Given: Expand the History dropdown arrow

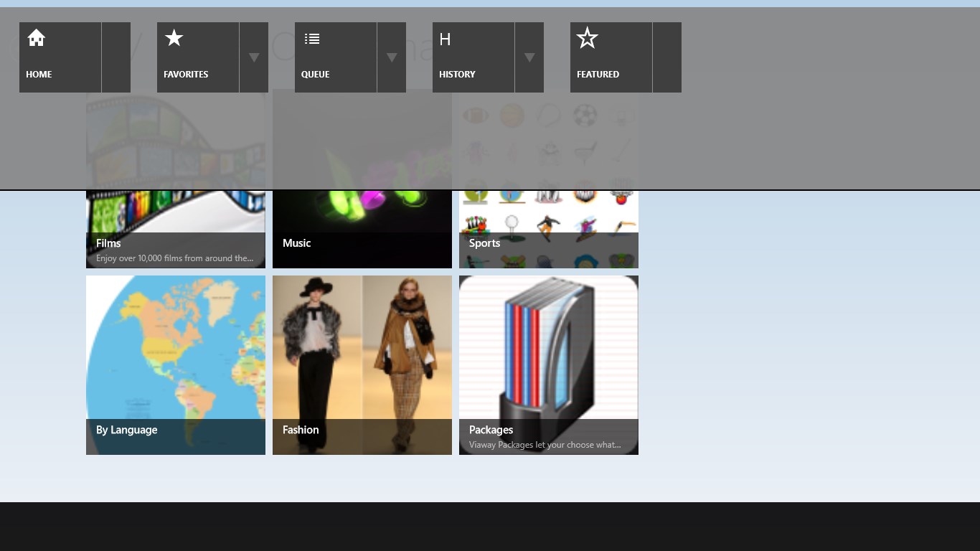Looking at the screenshot, I should [529, 57].
